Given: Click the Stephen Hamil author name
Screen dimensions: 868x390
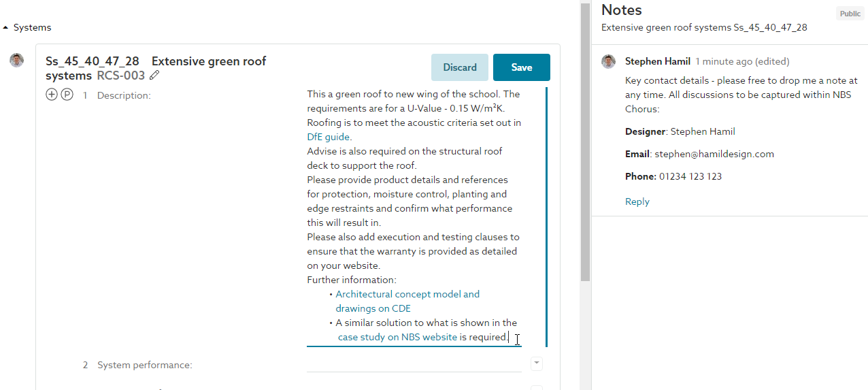Looking at the screenshot, I should coord(658,61).
